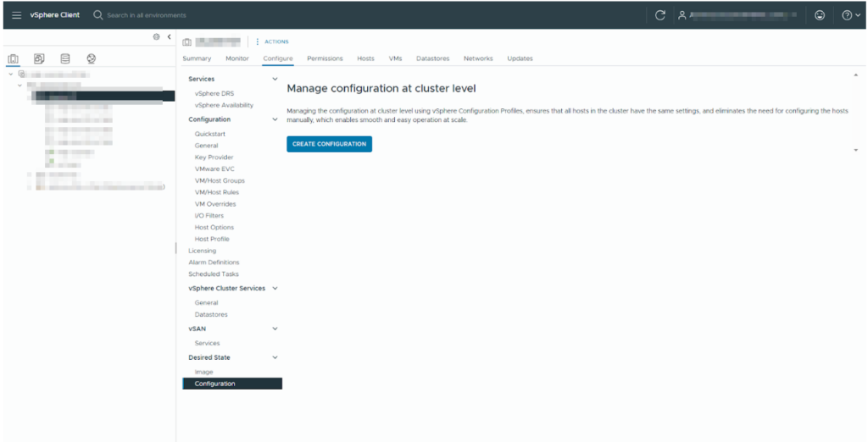Open the user account menu icon
This screenshot has height=442, width=868.
682,15
